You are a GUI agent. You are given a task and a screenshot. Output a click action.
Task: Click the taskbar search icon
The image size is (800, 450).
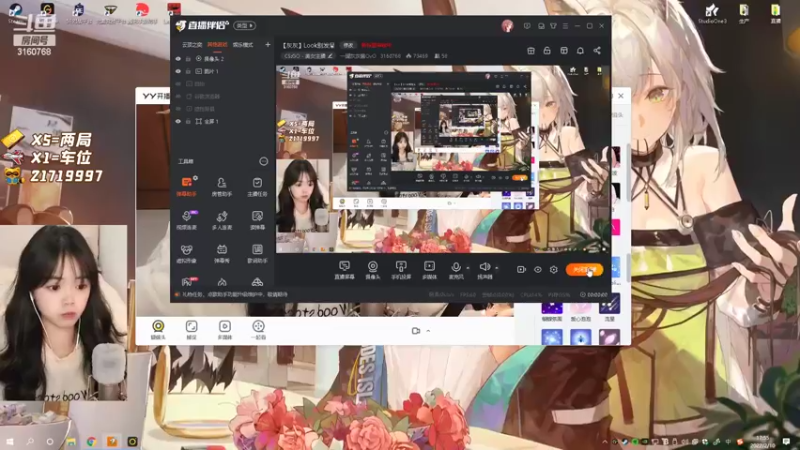coord(30,441)
